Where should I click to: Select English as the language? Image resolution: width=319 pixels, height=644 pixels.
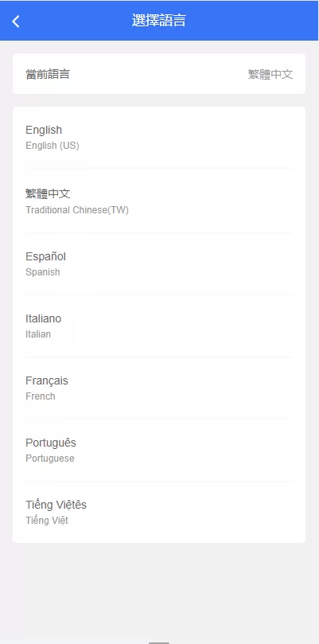click(159, 138)
